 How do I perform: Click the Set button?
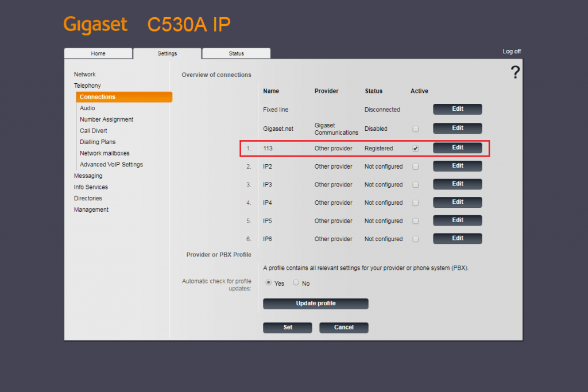(288, 328)
